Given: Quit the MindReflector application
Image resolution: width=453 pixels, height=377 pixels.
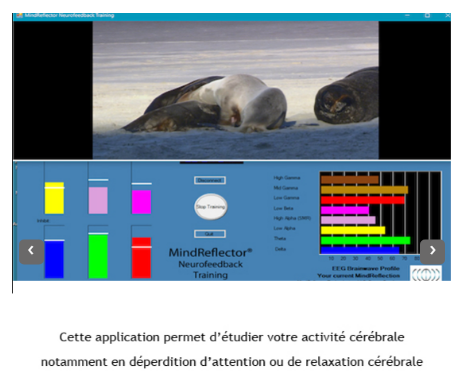Looking at the screenshot, I should coord(210,234).
